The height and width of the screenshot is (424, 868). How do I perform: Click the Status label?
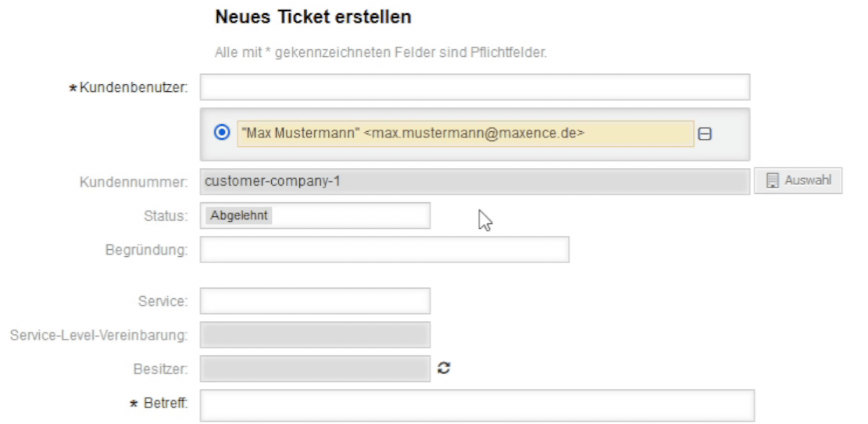click(166, 216)
